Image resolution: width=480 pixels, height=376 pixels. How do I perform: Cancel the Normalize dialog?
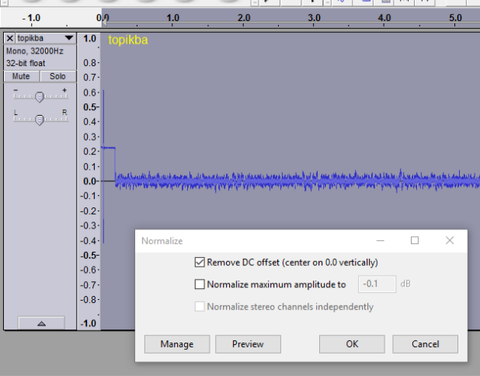(425, 344)
